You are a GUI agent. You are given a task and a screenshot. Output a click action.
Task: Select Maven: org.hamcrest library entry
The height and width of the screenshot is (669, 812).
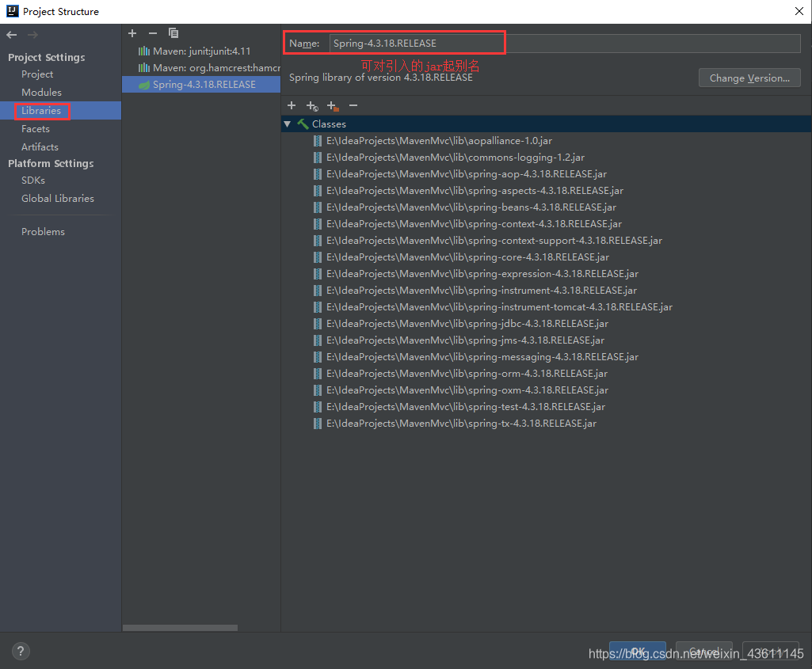(x=201, y=68)
